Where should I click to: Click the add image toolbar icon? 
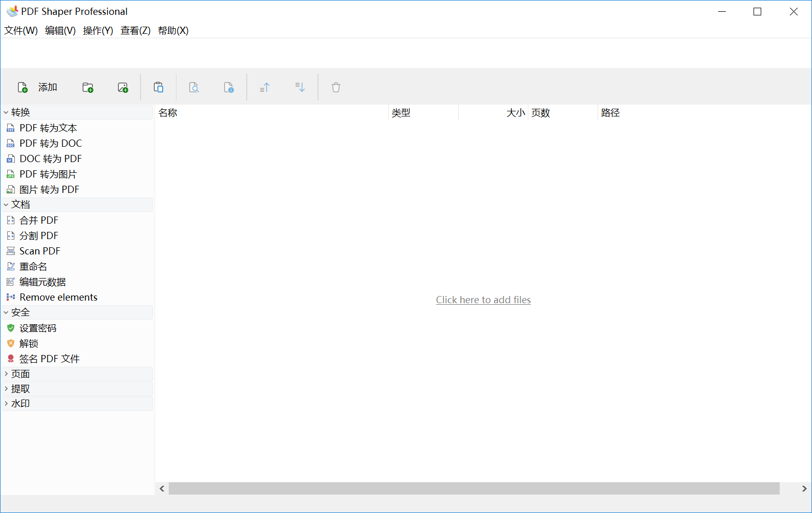click(x=123, y=87)
